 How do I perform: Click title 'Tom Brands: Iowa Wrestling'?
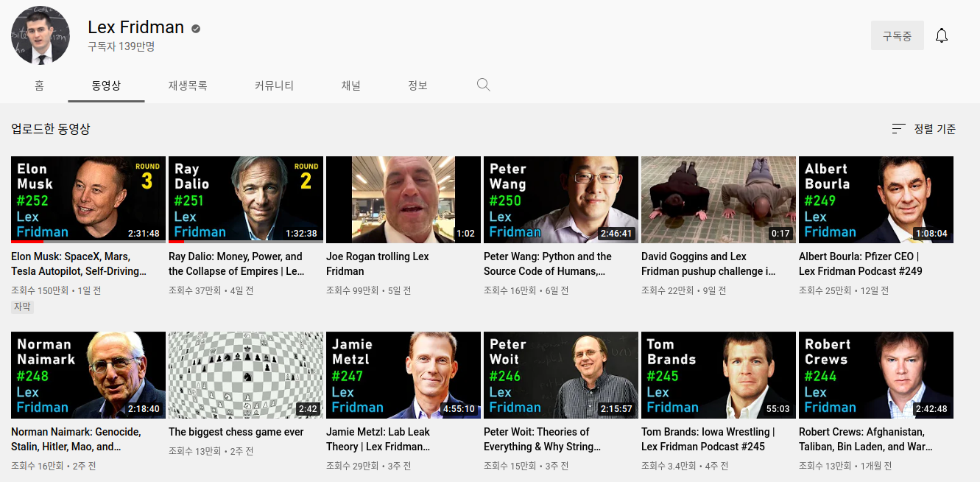(x=708, y=439)
